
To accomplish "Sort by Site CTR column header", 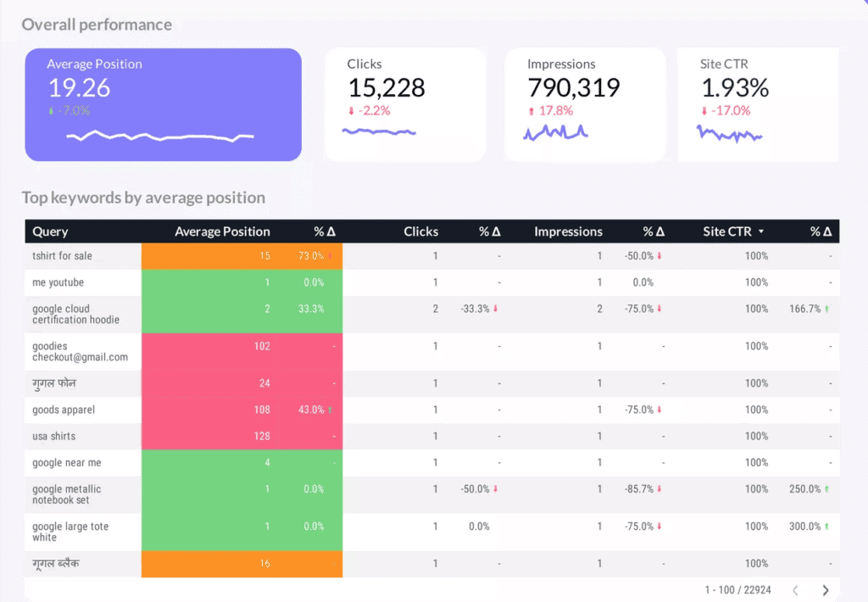I will coord(727,231).
